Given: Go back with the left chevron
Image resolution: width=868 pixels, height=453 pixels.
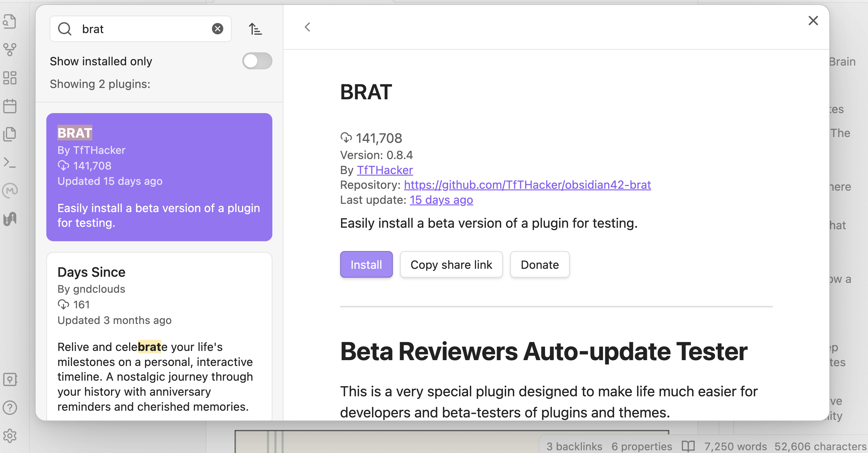Looking at the screenshot, I should tap(307, 27).
